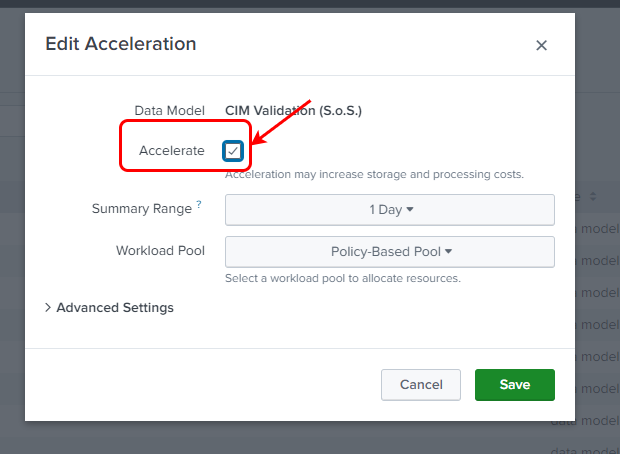The width and height of the screenshot is (620, 454).
Task: Uncheck the Accelerate checkbox
Action: (x=233, y=151)
